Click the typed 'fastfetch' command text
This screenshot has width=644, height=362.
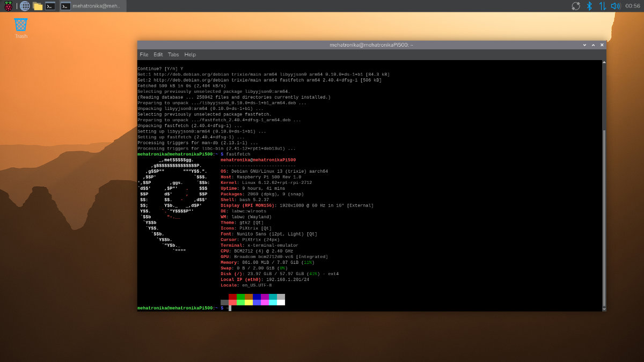(x=238, y=154)
